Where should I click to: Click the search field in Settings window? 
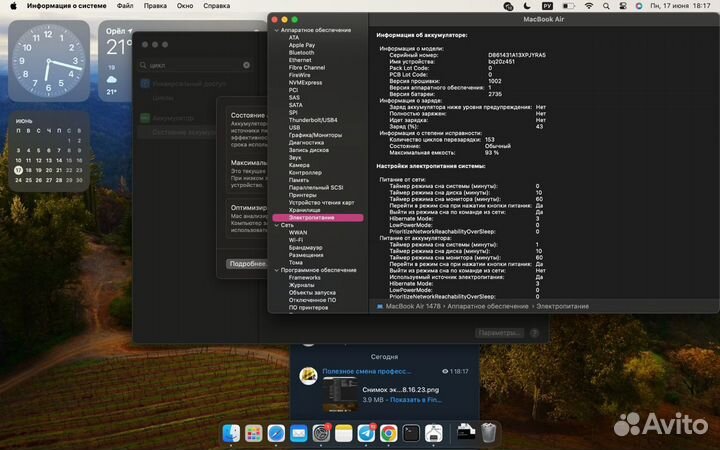click(195, 65)
